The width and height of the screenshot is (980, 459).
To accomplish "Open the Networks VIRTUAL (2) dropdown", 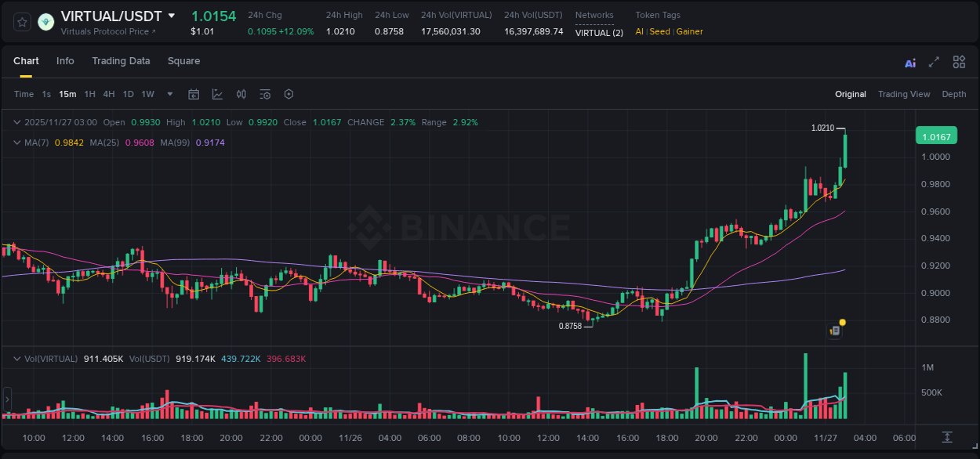I will click(598, 33).
